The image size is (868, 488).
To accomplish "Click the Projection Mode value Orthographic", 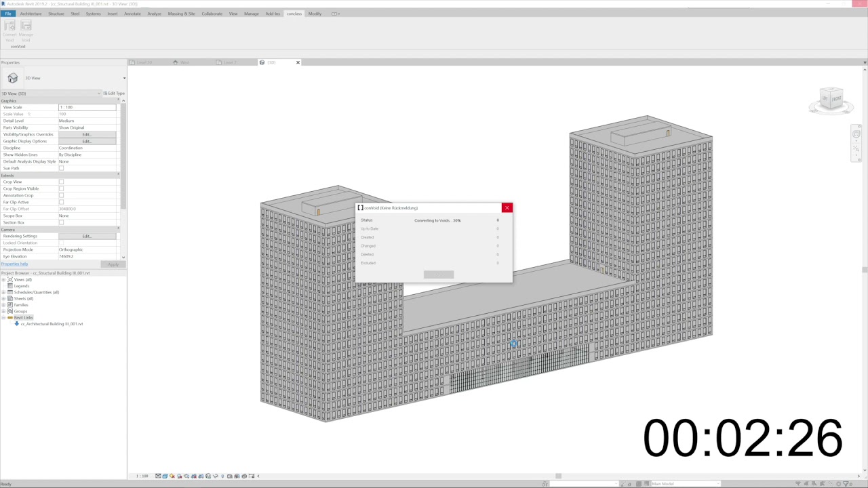I will pos(87,249).
